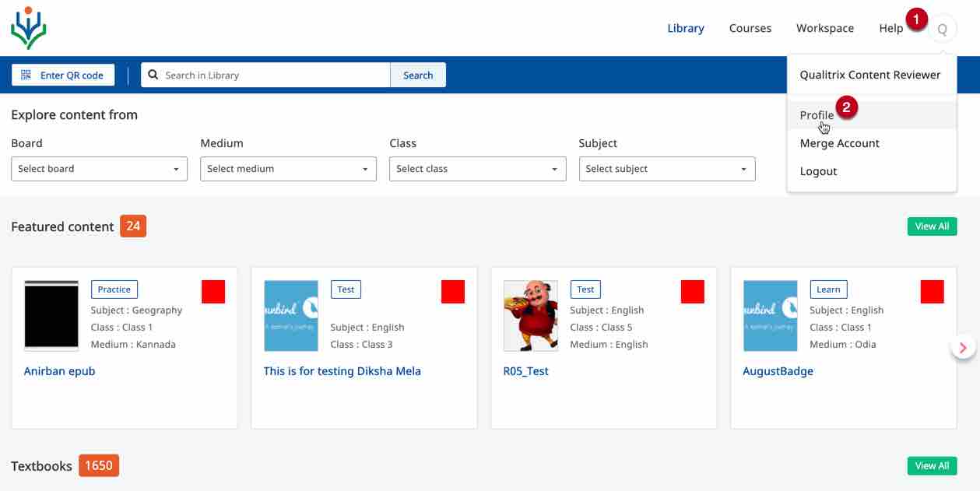Click Logout in the user menu

(x=818, y=171)
